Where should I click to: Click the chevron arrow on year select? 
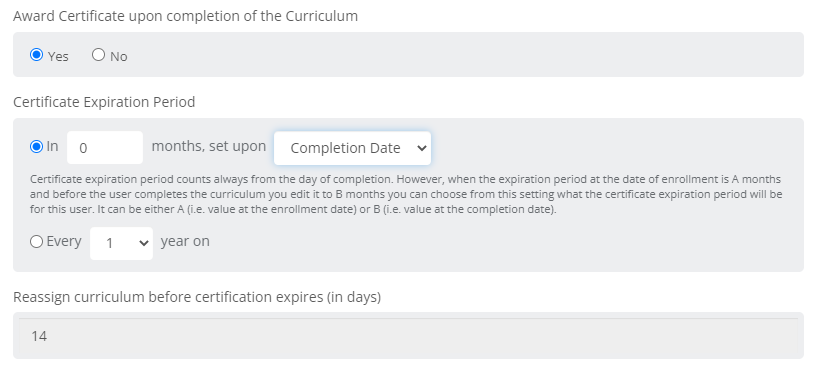pyautogui.click(x=144, y=243)
